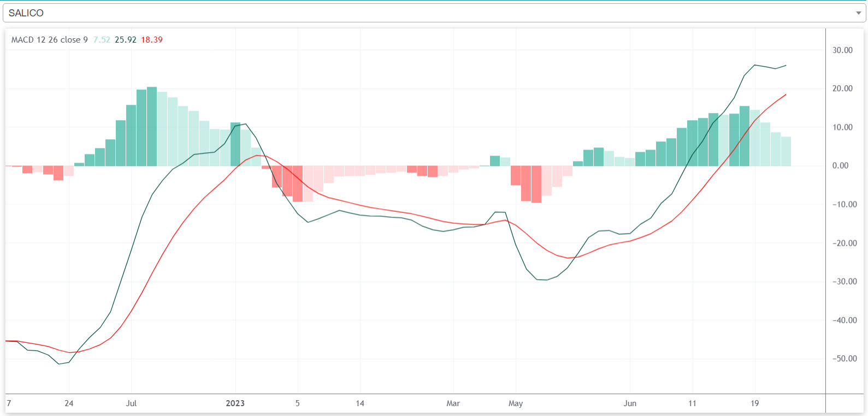Click the histogram value 7.52 in legend
Screen dimensions: 868x416
[102, 40]
